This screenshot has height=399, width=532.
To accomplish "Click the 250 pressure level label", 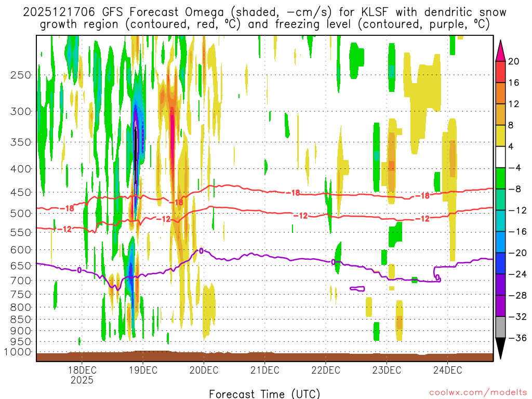I will pos(21,75).
